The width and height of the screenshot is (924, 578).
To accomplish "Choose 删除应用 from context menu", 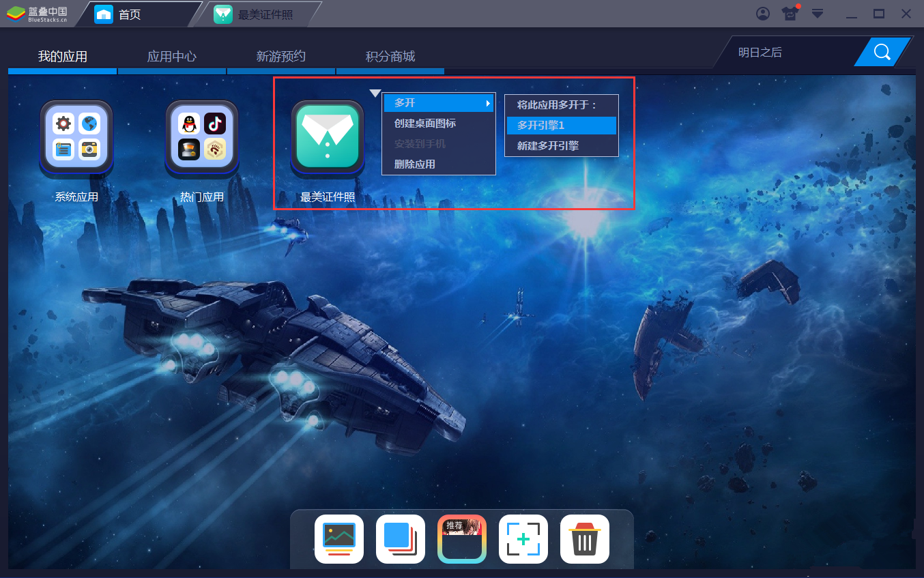I will point(438,164).
